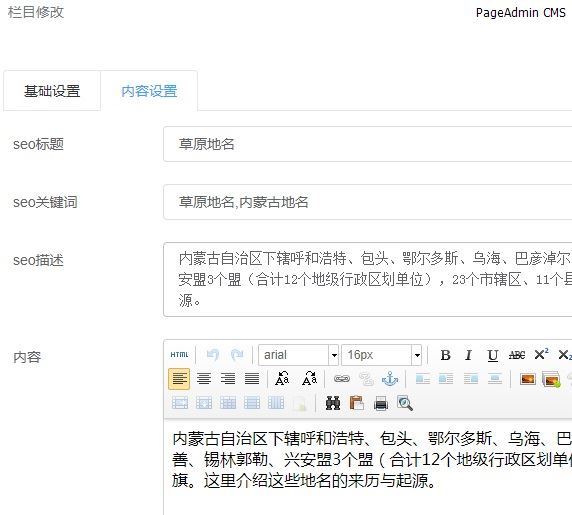
Task: Convert text to uppercase icon with left arrow
Action: [282, 379]
